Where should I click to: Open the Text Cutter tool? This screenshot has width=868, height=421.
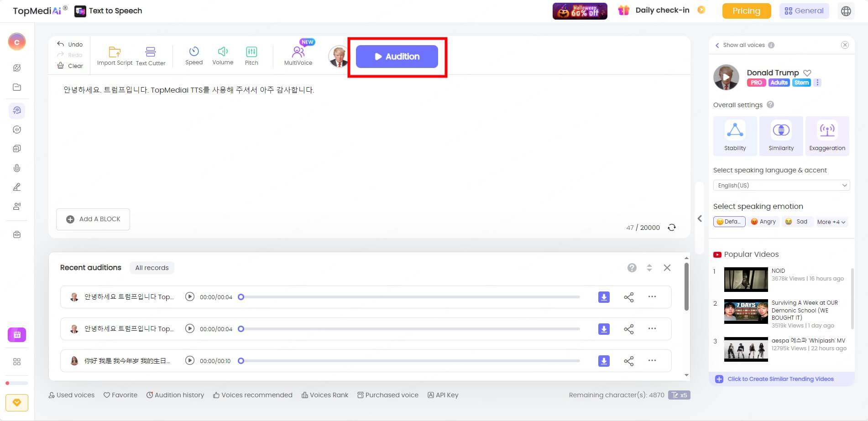(x=151, y=56)
